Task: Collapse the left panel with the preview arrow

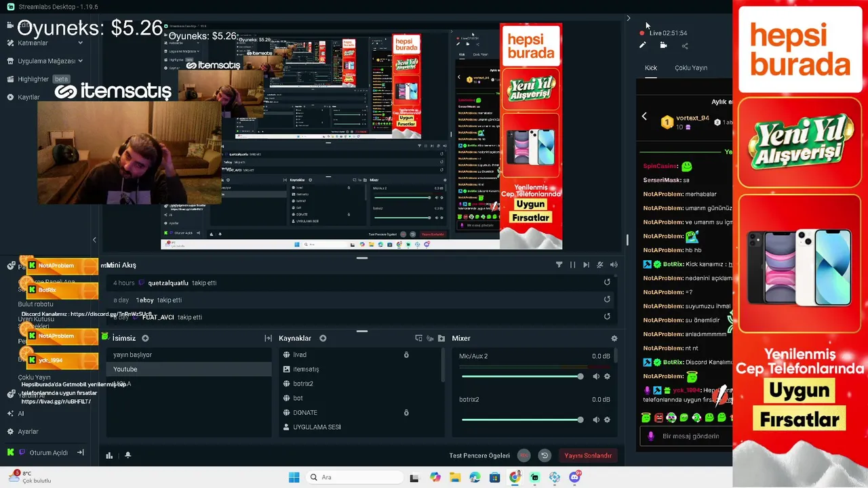Action: pos(94,239)
